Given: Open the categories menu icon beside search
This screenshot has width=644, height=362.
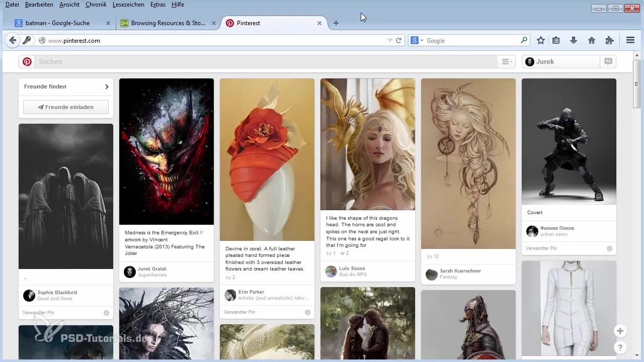Looking at the screenshot, I should pyautogui.click(x=506, y=62).
